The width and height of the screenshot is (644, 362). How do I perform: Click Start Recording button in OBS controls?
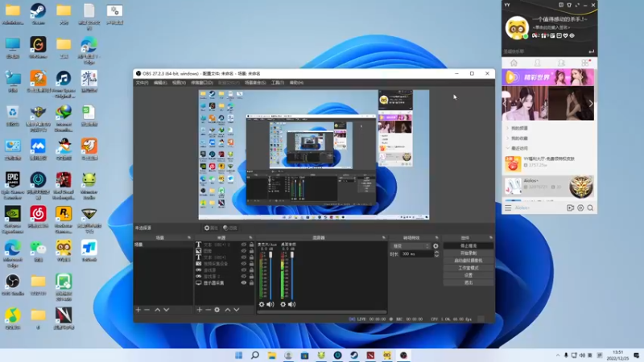(x=469, y=253)
